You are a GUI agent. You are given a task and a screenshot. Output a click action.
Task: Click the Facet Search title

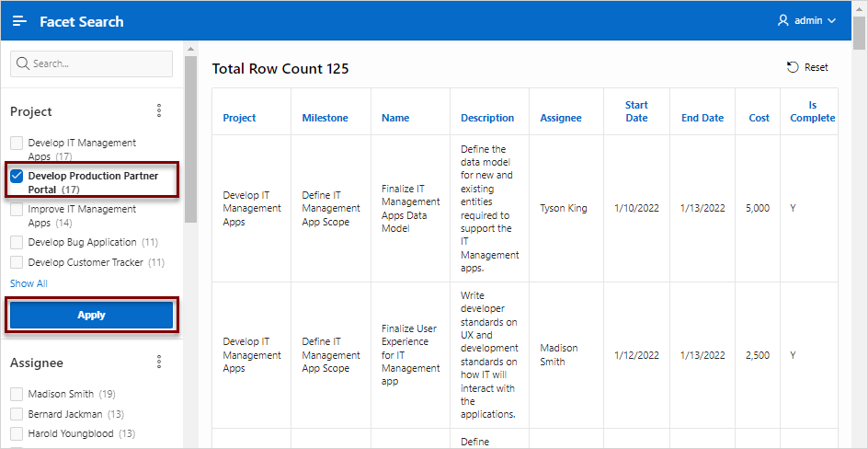[81, 21]
